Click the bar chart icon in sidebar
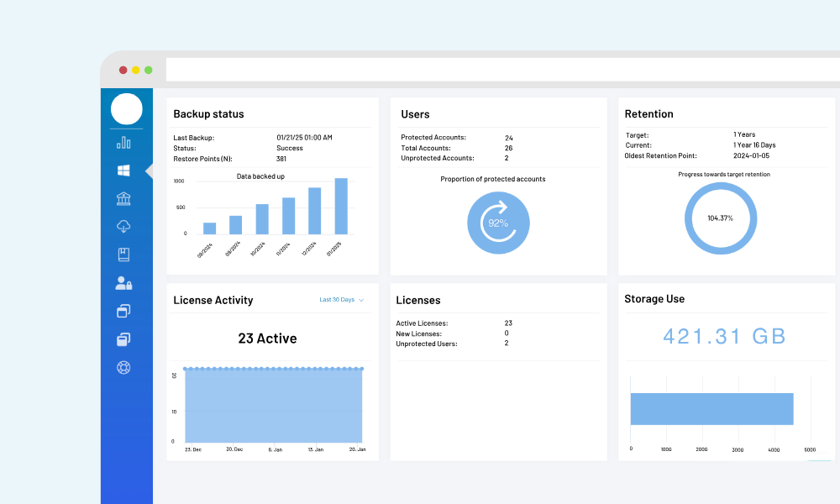Image resolution: width=840 pixels, height=504 pixels. click(x=123, y=143)
